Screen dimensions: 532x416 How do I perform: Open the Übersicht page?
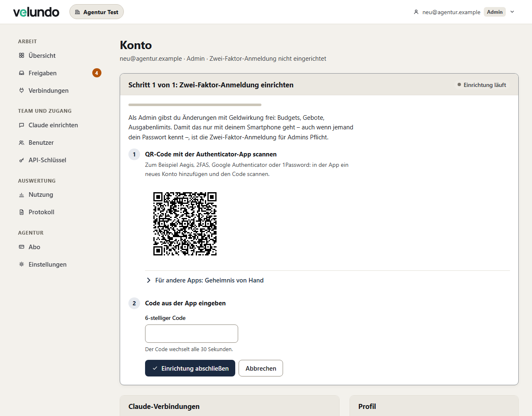tap(61, 55)
